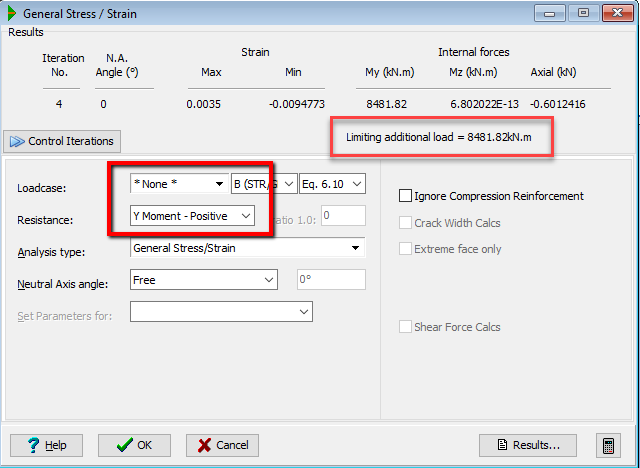This screenshot has width=640, height=468.
Task: Click the Loadcase label
Action: click(x=41, y=189)
